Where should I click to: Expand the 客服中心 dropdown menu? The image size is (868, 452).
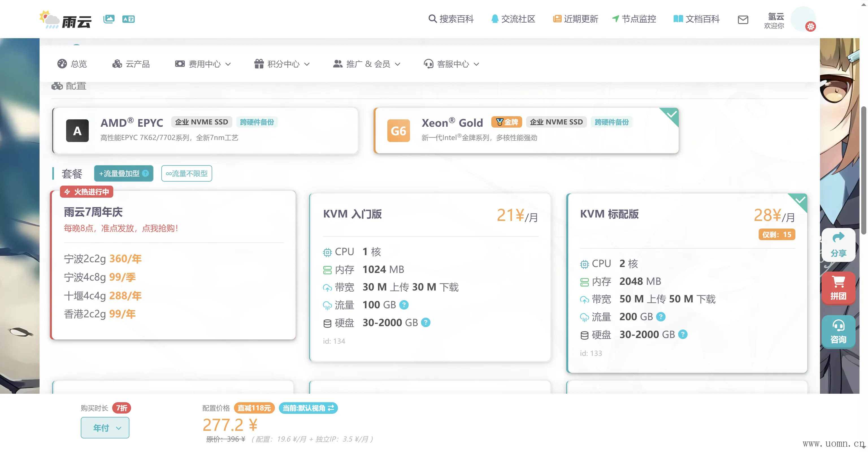(x=451, y=64)
